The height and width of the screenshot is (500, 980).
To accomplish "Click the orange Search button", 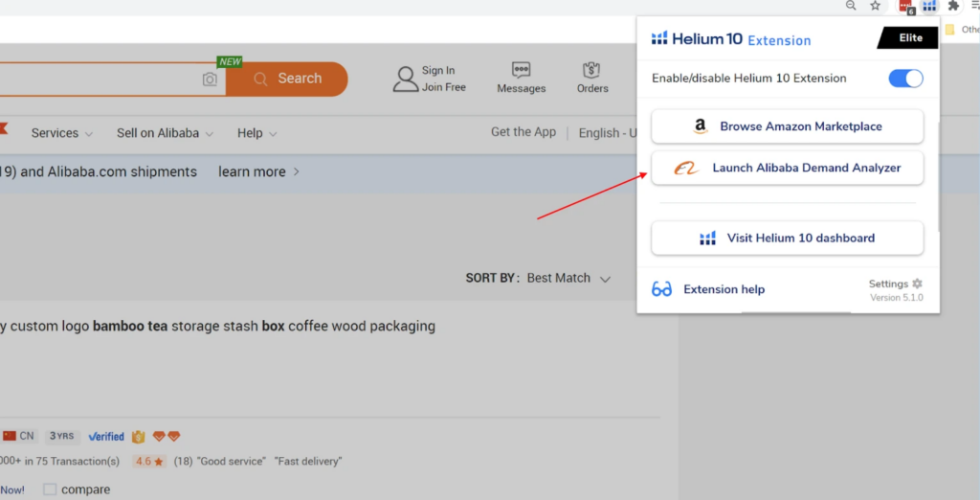I will 287,79.
